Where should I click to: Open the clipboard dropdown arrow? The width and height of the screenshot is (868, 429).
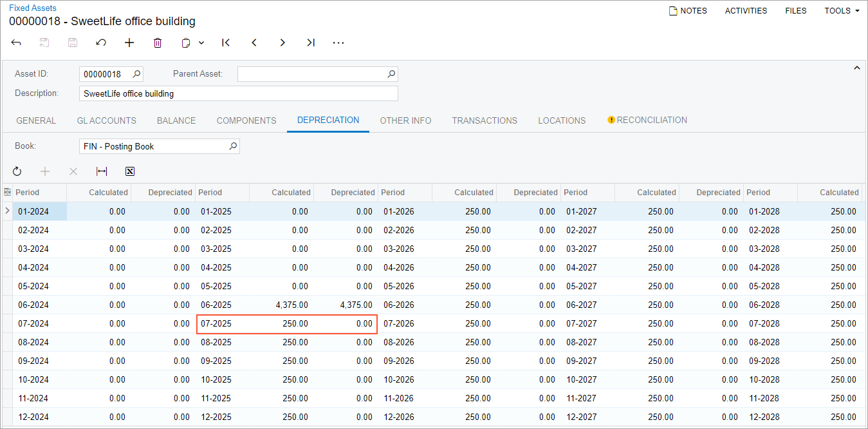point(201,43)
